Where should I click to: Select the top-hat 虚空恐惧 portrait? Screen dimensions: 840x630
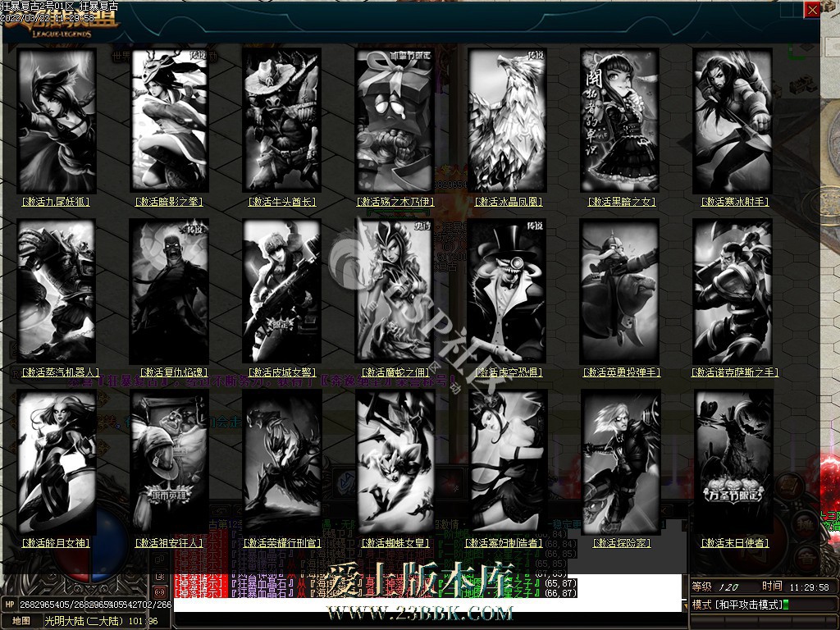pos(507,291)
